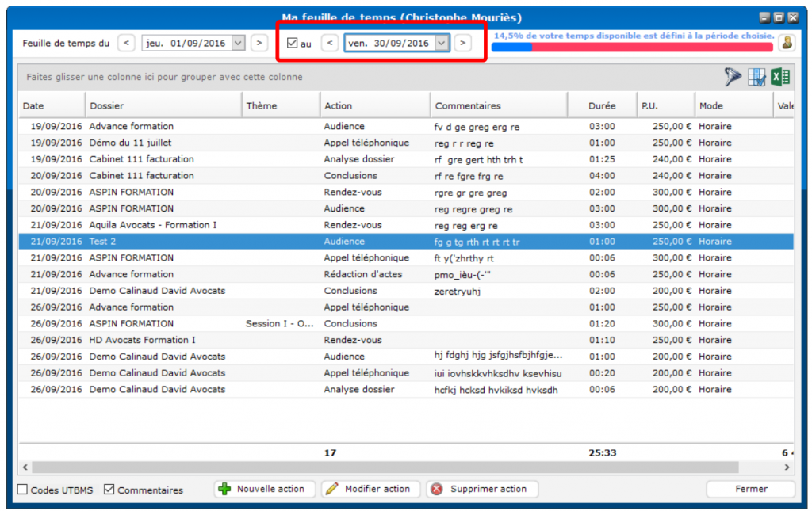The width and height of the screenshot is (812, 511).
Task: Toggle the "au" end date checkbox
Action: [292, 44]
